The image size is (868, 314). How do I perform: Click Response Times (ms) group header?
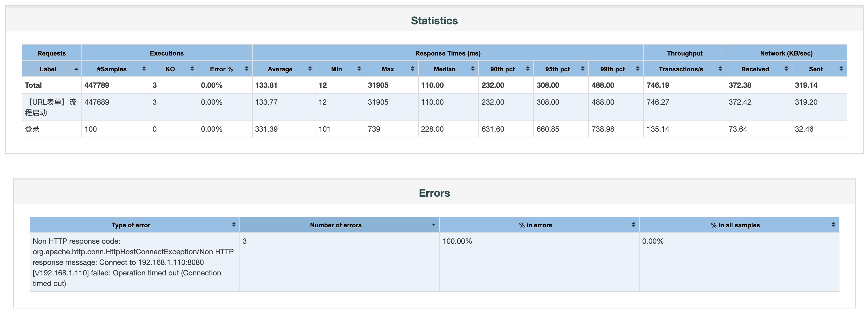click(448, 53)
